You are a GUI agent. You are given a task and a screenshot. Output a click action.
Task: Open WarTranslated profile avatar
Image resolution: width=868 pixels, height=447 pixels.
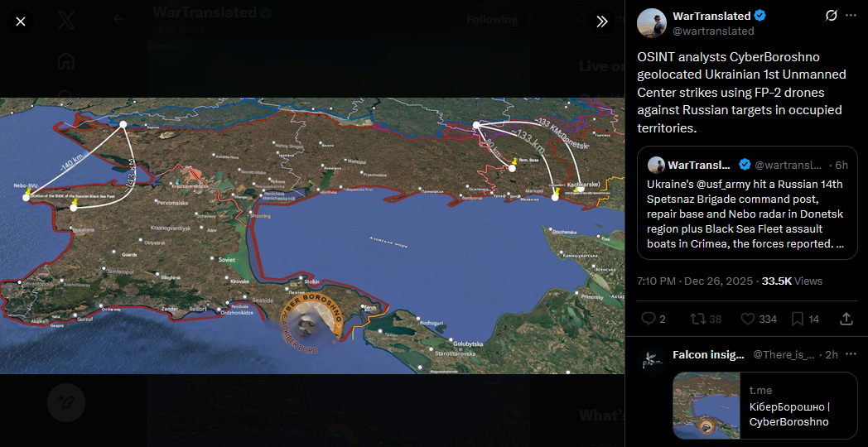point(652,23)
